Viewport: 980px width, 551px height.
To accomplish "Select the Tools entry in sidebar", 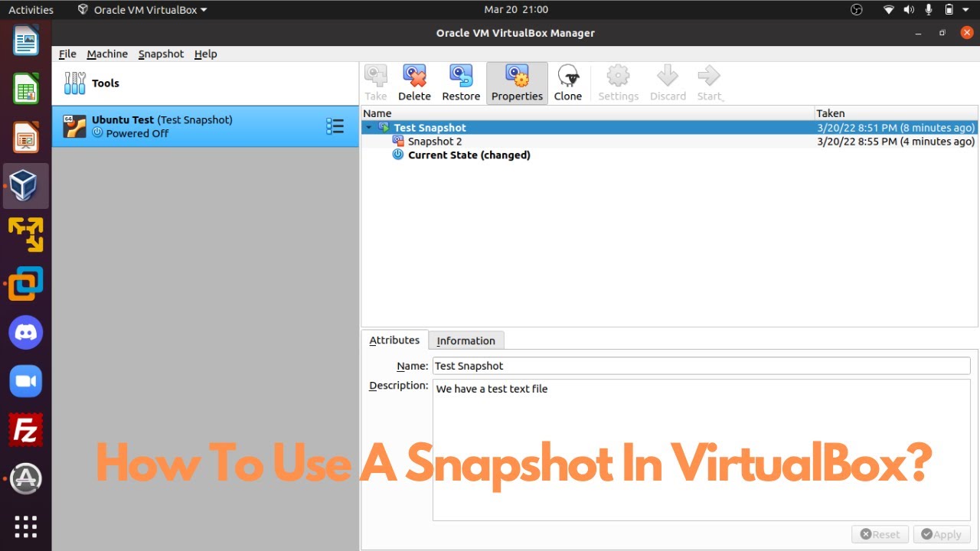I will click(205, 83).
